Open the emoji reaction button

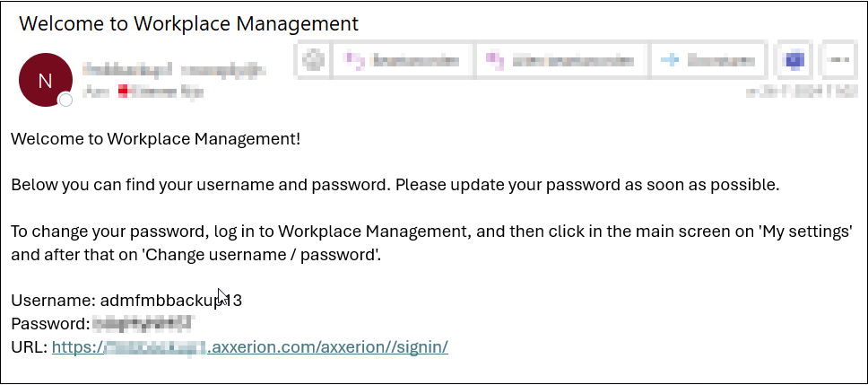(315, 60)
